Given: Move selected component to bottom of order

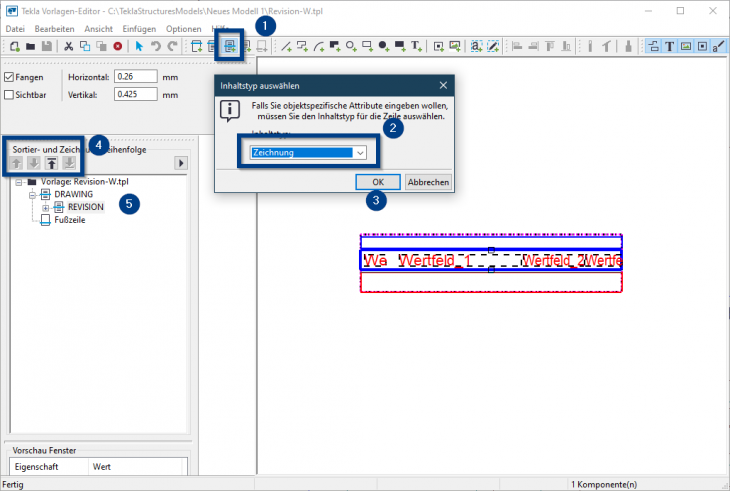Looking at the screenshot, I should (x=69, y=163).
